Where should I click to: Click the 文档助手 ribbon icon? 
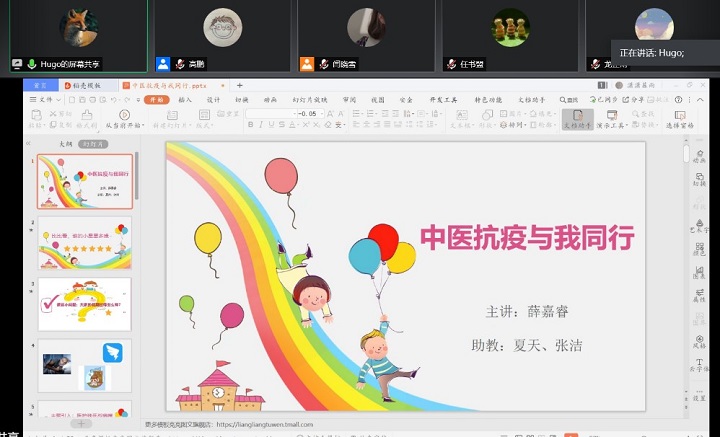tap(577, 119)
